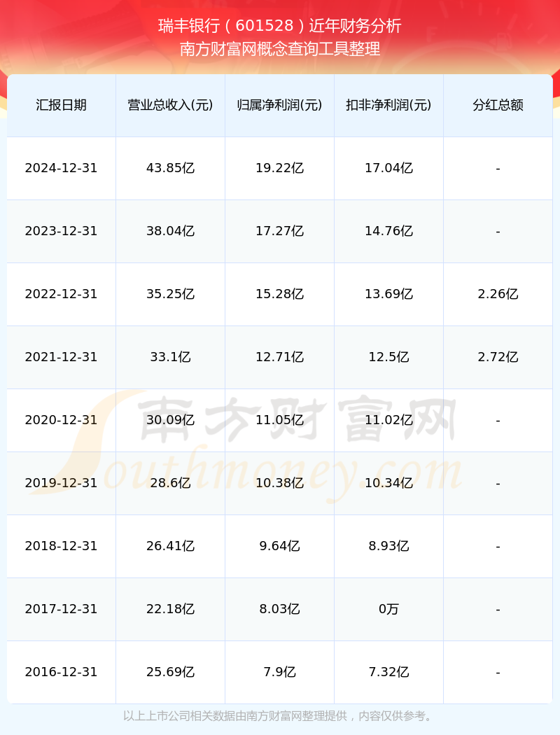The image size is (560, 735).
Task: Click the 扣非净利润(元) column header
Action: pyautogui.click(x=389, y=105)
